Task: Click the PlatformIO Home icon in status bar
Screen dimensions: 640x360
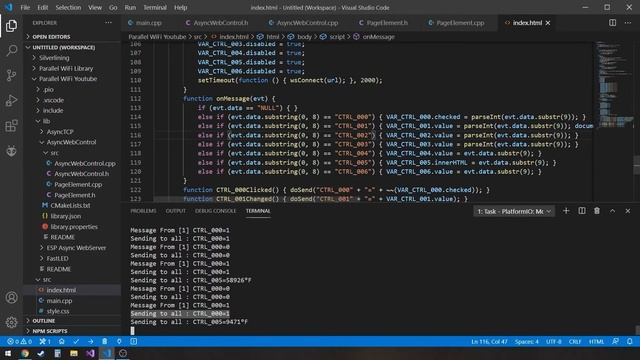Action: pyautogui.click(x=62, y=341)
